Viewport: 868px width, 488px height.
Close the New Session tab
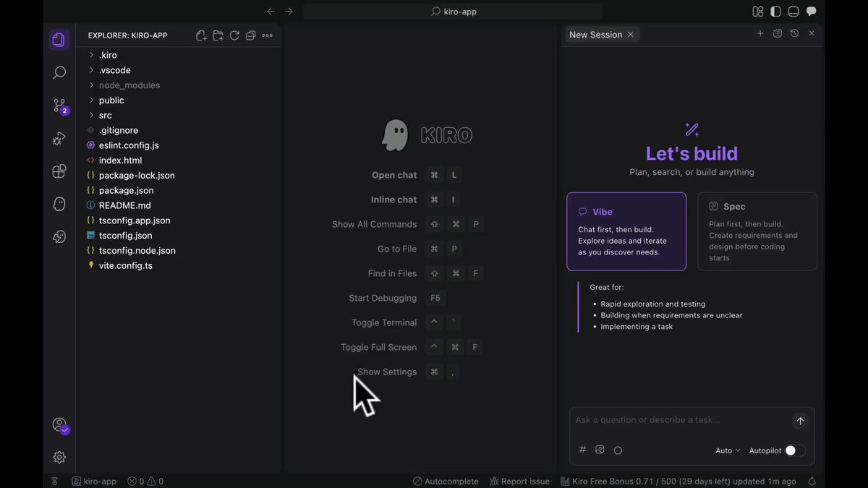point(631,34)
